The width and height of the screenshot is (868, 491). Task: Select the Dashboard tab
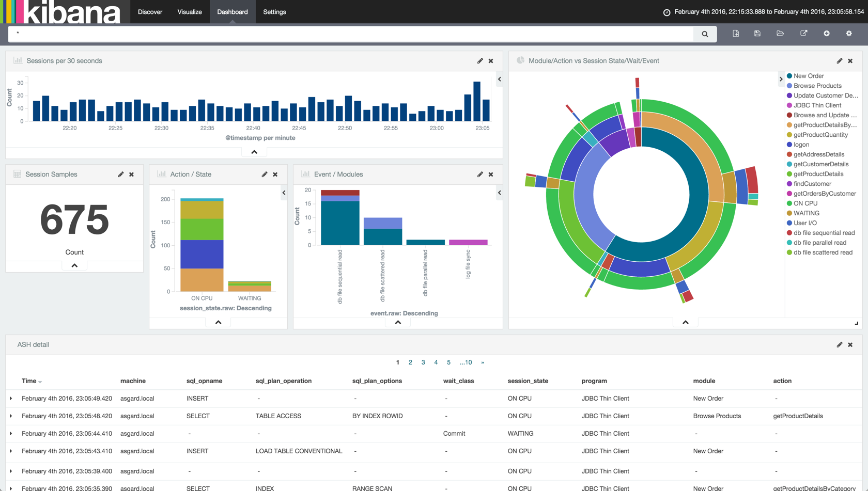click(233, 12)
